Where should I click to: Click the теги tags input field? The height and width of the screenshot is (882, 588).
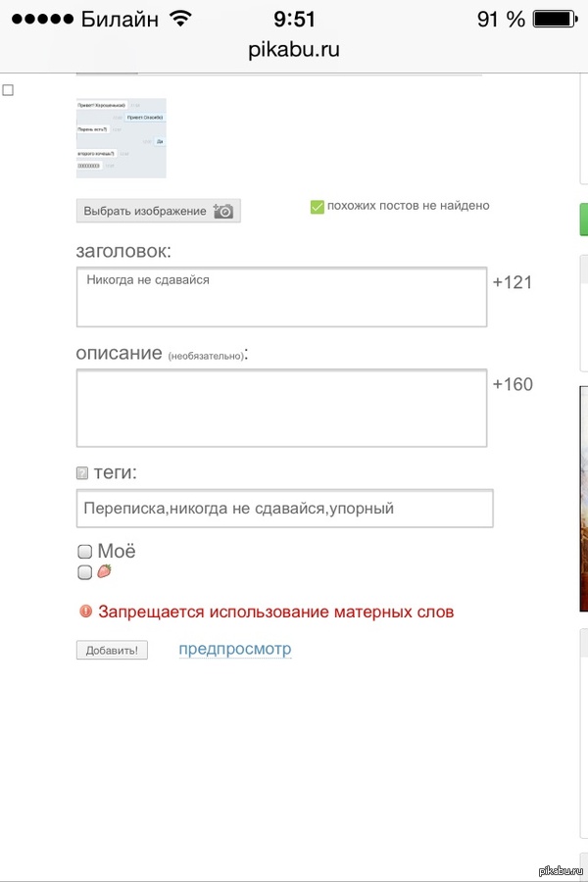284,509
